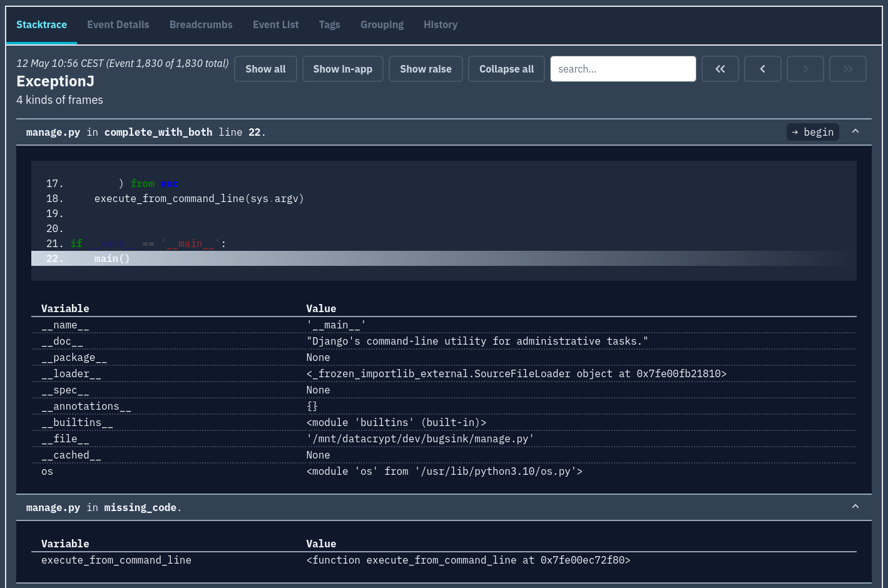
Task: Click the None value of __package__
Action: click(318, 357)
